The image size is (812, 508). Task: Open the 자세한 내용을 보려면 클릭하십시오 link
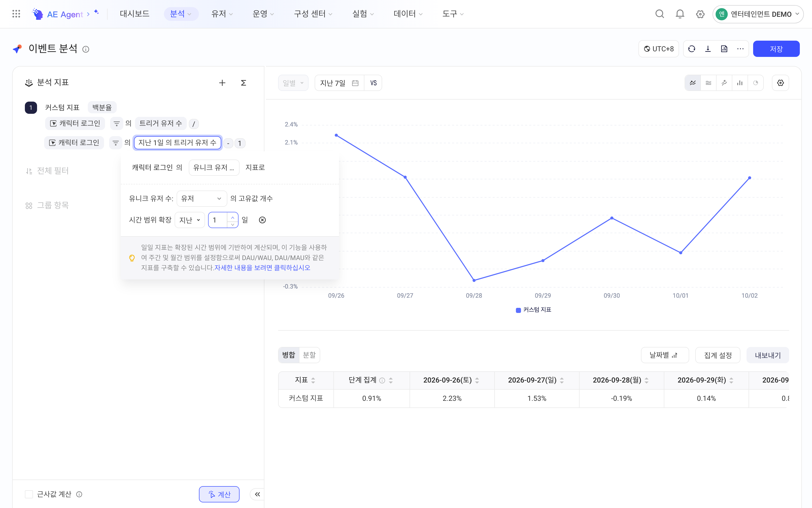pyautogui.click(x=262, y=268)
